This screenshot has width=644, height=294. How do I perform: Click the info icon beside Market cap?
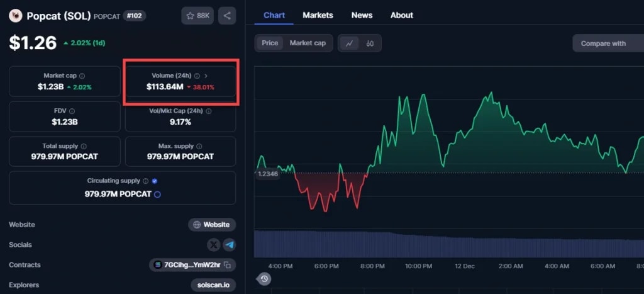pyautogui.click(x=82, y=76)
